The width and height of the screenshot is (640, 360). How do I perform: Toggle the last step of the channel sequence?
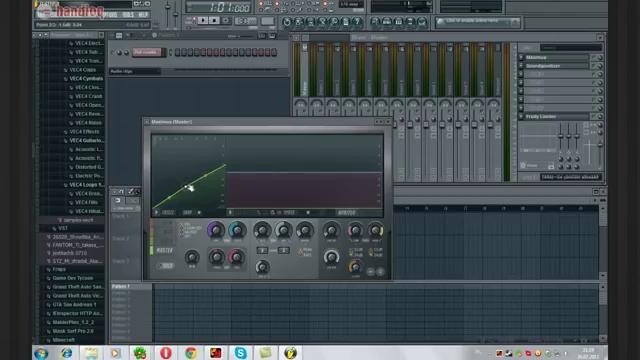click(x=275, y=52)
